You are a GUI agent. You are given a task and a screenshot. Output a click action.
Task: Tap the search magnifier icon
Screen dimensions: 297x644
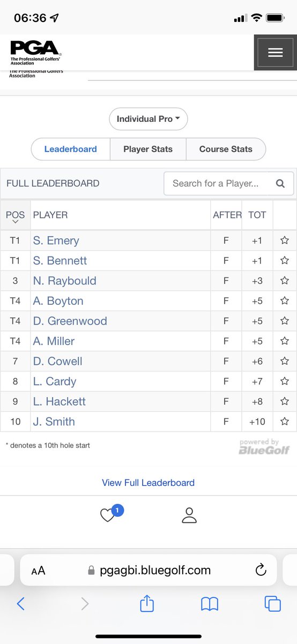280,184
